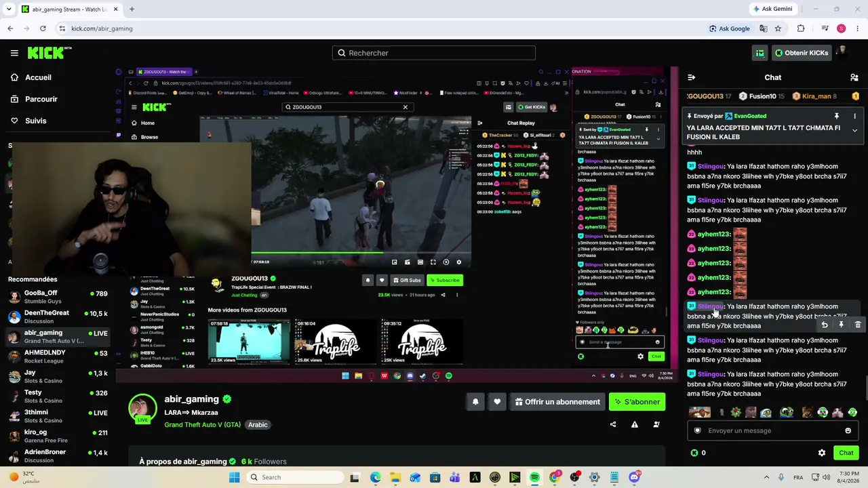Show hidden system tray icons chevron

coord(766,477)
